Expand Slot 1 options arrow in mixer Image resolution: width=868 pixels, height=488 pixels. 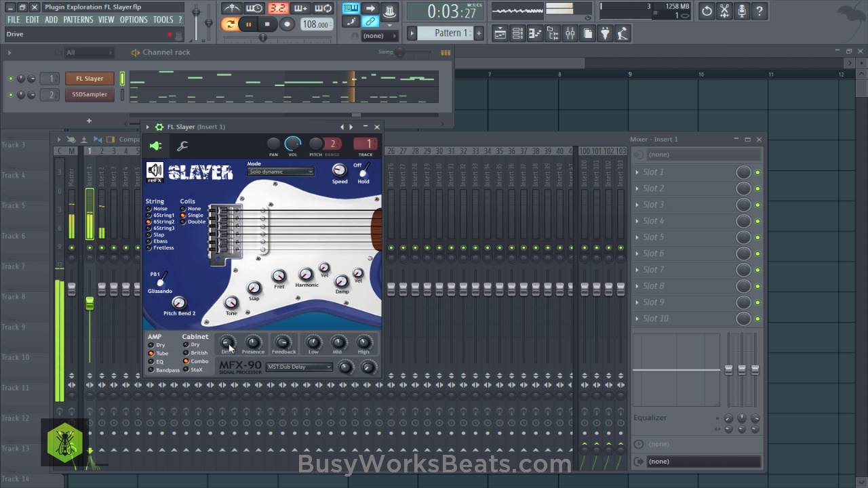click(637, 172)
